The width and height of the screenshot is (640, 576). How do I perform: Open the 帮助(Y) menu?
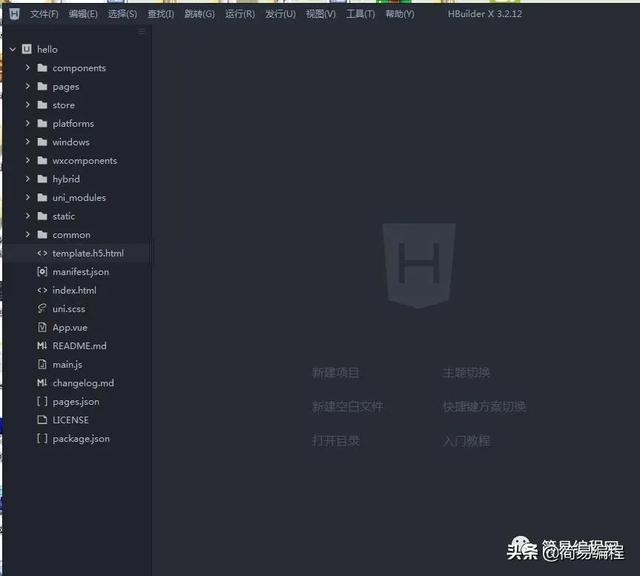click(x=400, y=14)
